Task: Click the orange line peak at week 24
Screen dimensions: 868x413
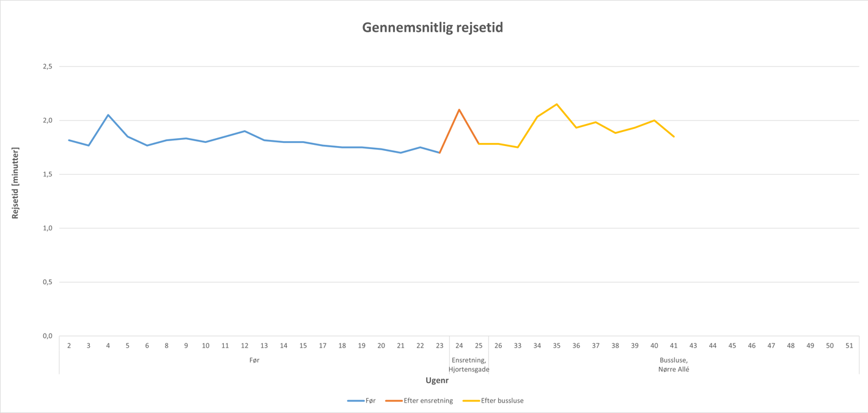Action: point(459,110)
